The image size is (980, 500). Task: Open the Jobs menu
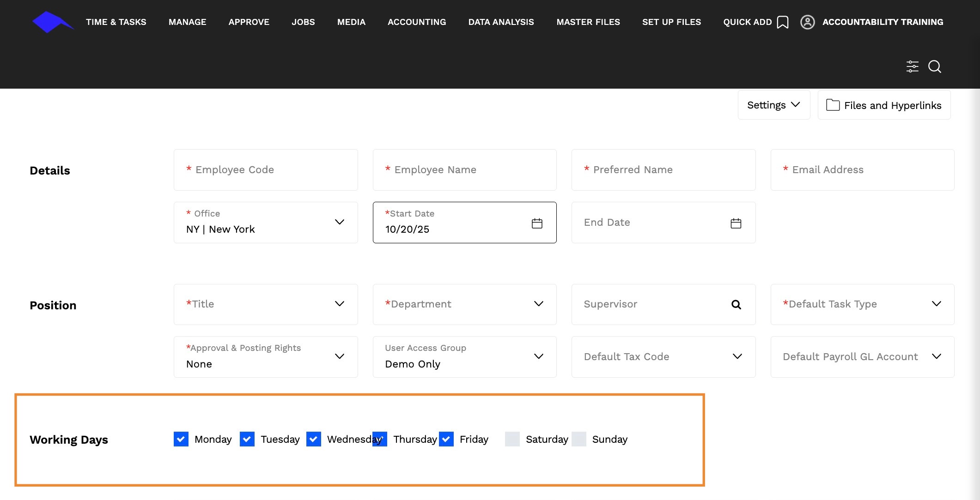coord(303,22)
